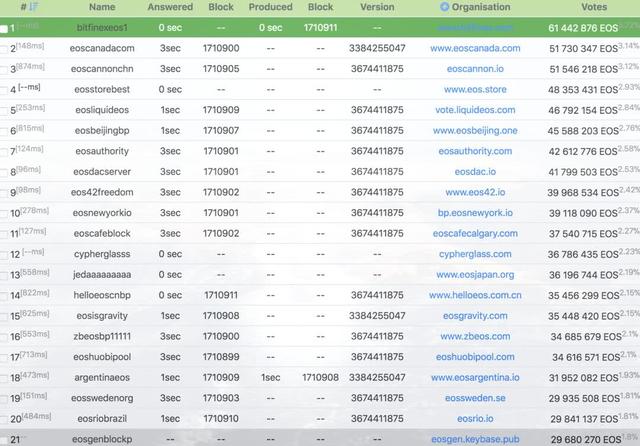Open the www.eoscanada.com link
Image resolution: width=640 pixels, height=446 pixels.
point(475,48)
